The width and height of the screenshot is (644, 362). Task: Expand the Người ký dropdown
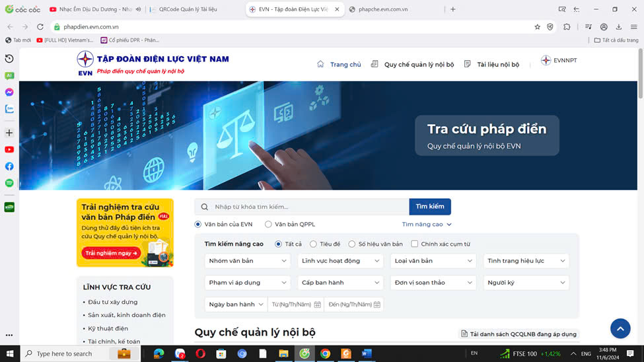[526, 283]
